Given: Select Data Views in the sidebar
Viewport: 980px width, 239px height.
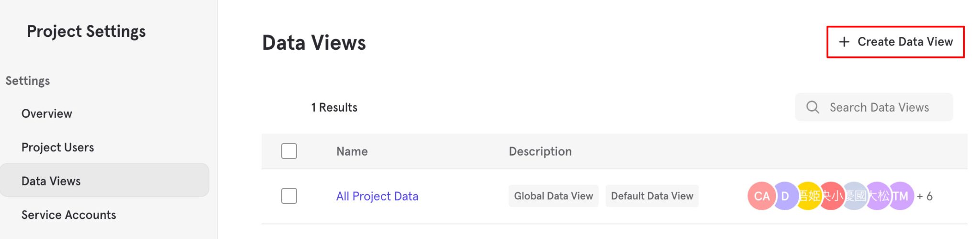Looking at the screenshot, I should click(x=51, y=181).
